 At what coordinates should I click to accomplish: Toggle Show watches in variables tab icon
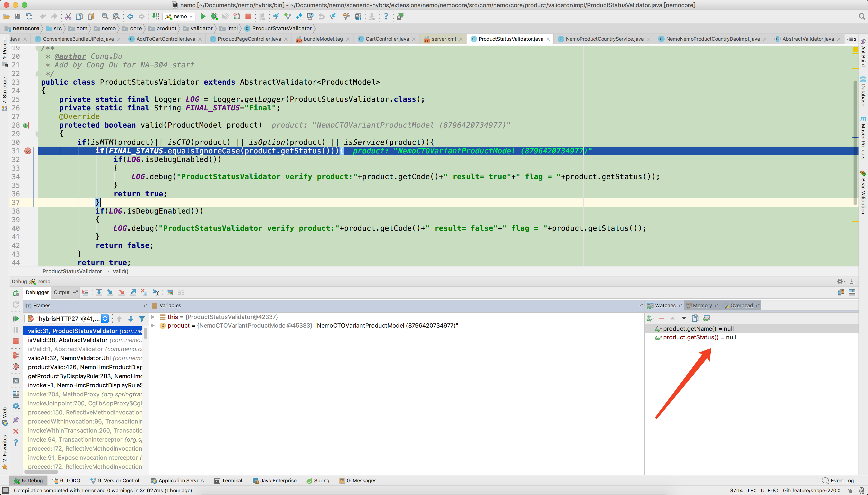(x=707, y=318)
